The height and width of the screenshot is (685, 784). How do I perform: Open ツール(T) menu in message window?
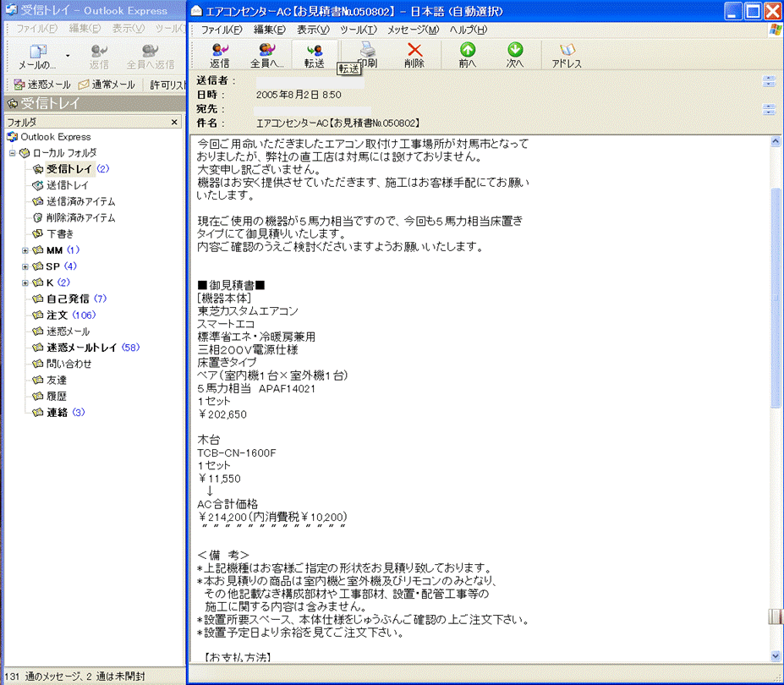359,30
